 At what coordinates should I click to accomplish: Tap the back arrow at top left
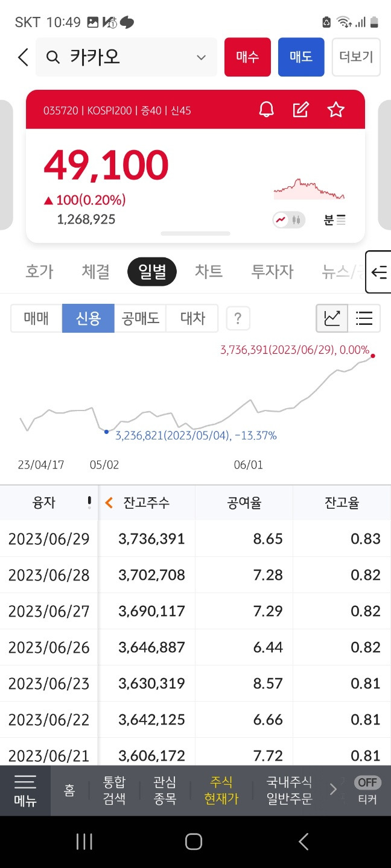coord(23,57)
